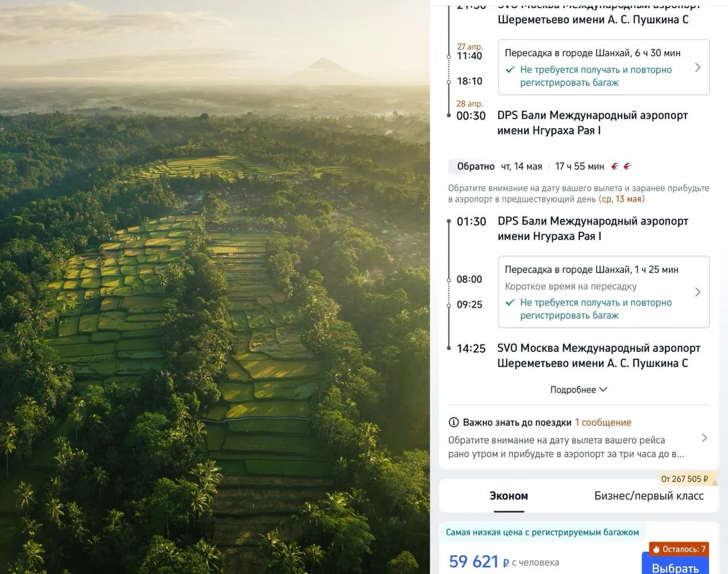Click the timeline dot at 14:25 SVO arrival
This screenshot has height=574, width=728.
click(449, 348)
